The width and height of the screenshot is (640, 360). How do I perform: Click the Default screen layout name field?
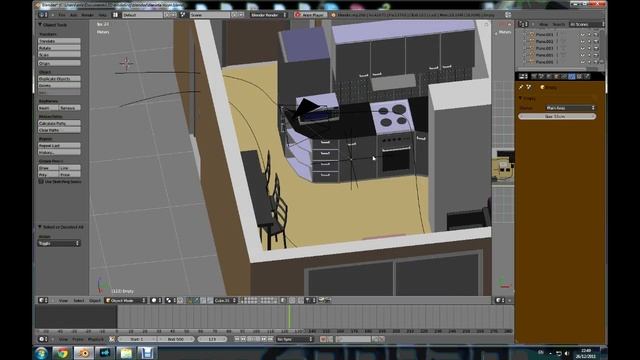[x=142, y=15]
